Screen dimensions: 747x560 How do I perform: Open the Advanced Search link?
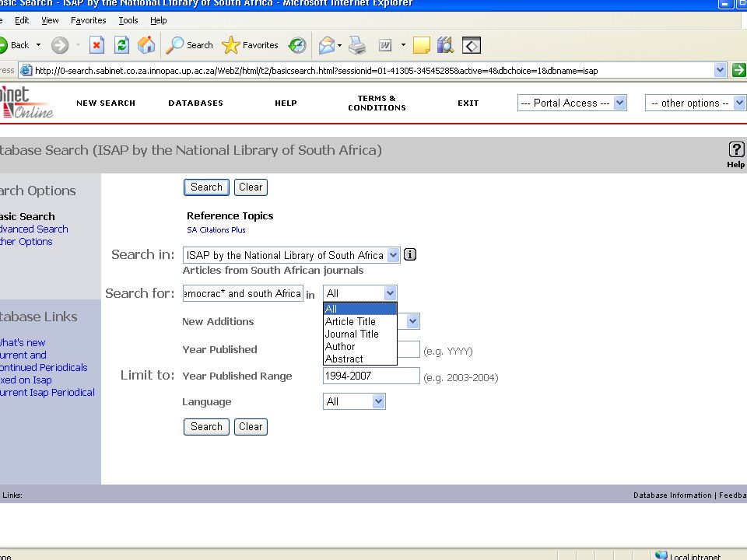(33, 229)
